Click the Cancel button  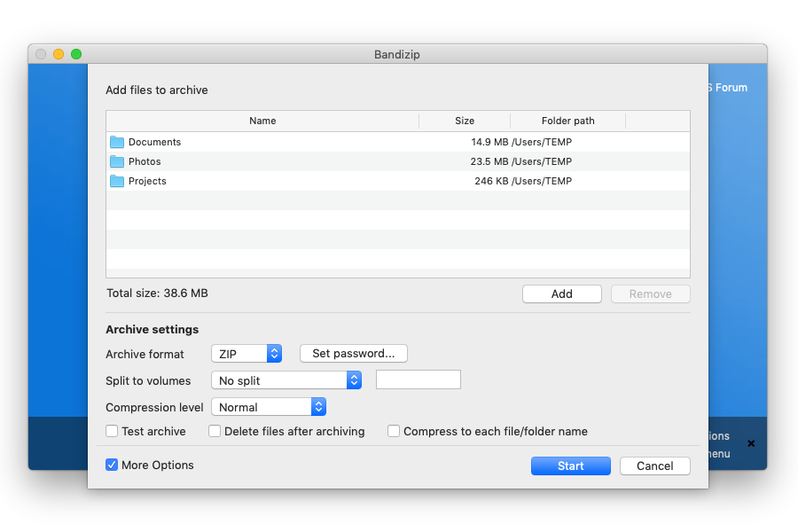click(x=654, y=466)
